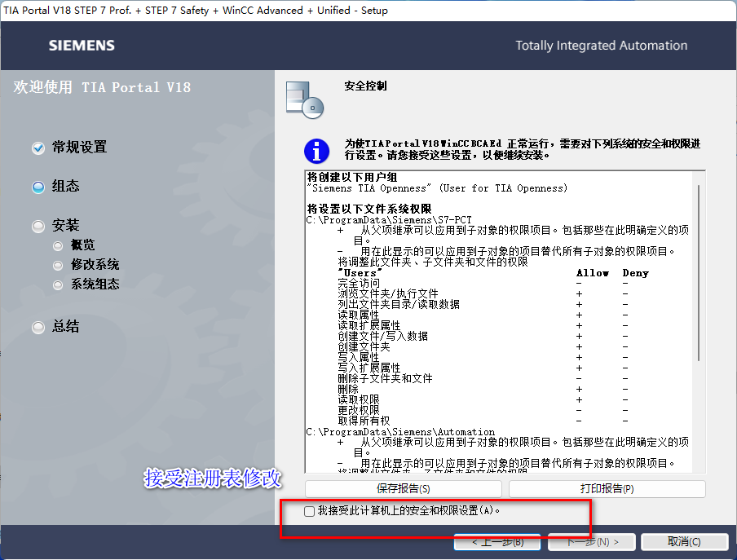The height and width of the screenshot is (560, 737).
Task: Click the report vertical scrollbar thumb
Action: point(699,272)
